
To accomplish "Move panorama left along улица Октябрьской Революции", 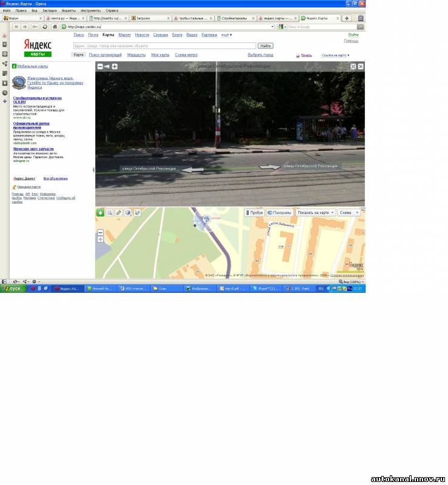I will click(x=192, y=170).
